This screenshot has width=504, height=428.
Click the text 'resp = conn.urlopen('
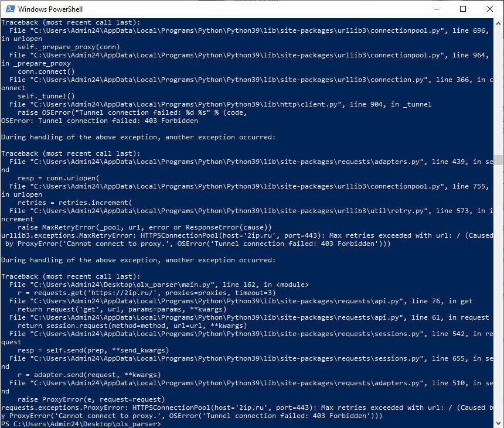(x=59, y=178)
